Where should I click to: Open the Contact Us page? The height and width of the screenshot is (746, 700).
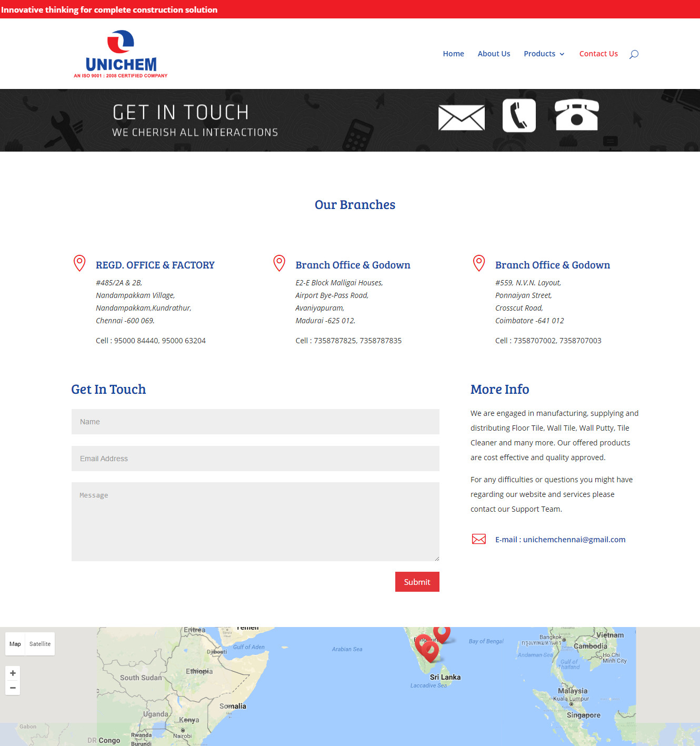click(x=598, y=54)
